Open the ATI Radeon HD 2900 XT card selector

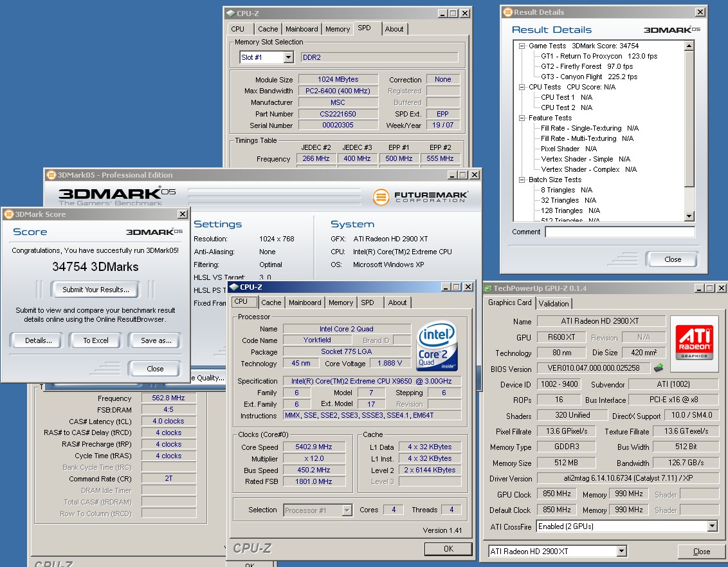coord(622,551)
